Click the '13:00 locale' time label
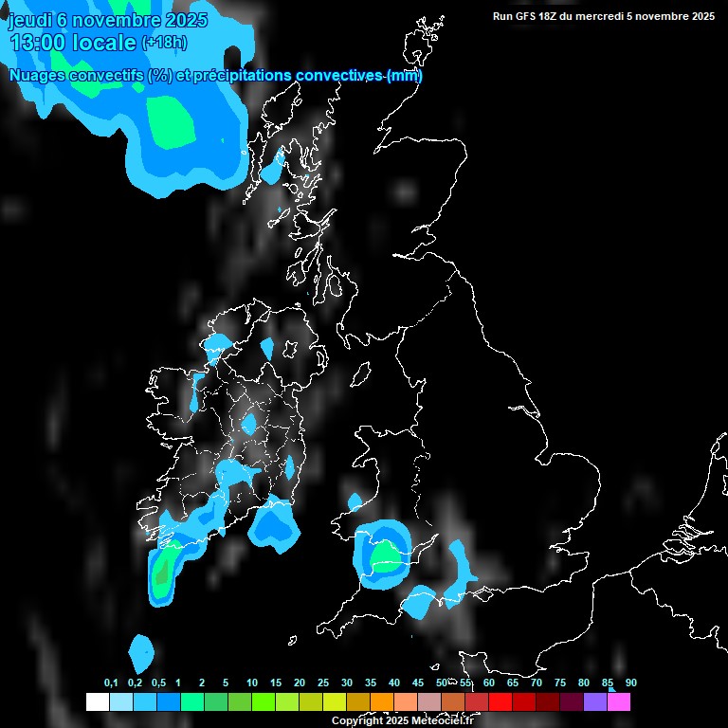Screen dimensions: 728x728 (72, 43)
